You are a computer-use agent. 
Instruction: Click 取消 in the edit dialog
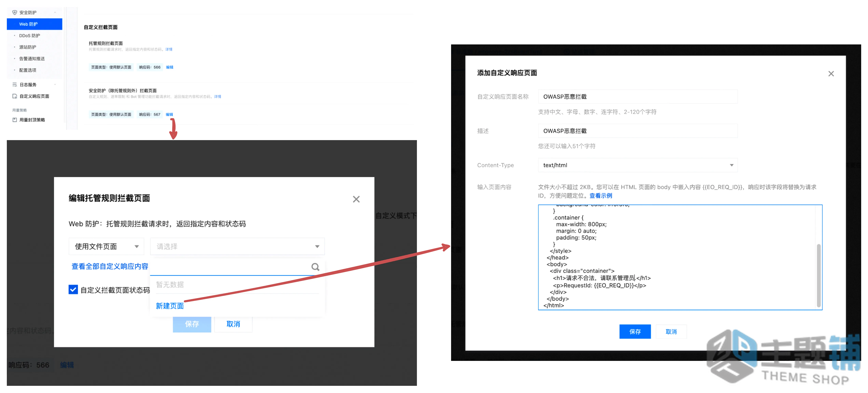point(233,324)
